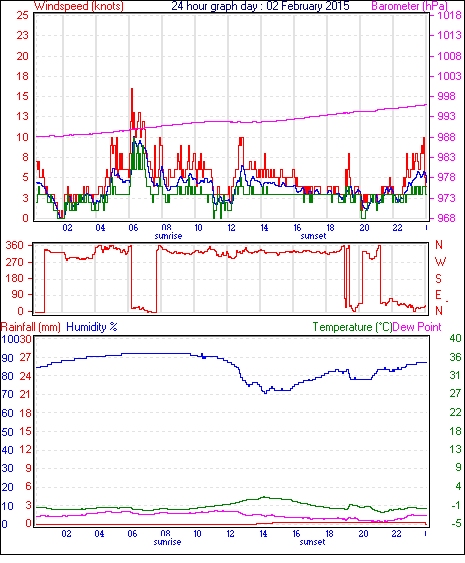The image size is (465, 563).
Task: Click the Humidity % legend label
Action: pyautogui.click(x=92, y=327)
